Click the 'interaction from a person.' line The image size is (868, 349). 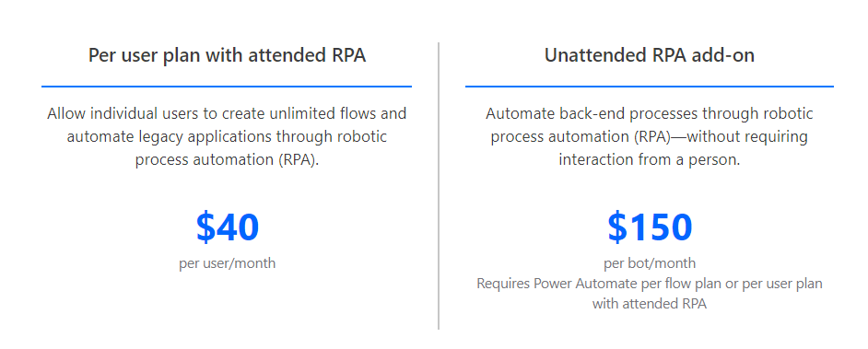click(x=650, y=160)
